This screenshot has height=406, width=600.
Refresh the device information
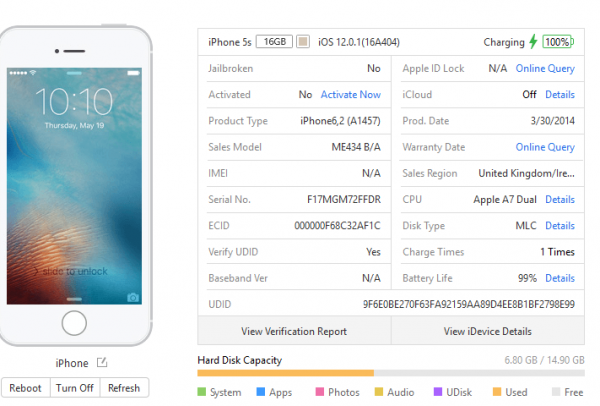pos(124,388)
